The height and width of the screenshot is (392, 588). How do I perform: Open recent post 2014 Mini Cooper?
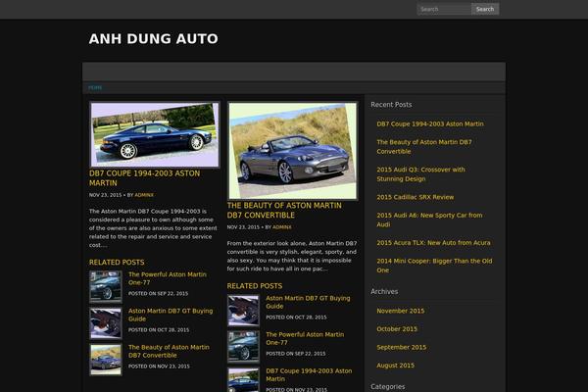coord(434,266)
